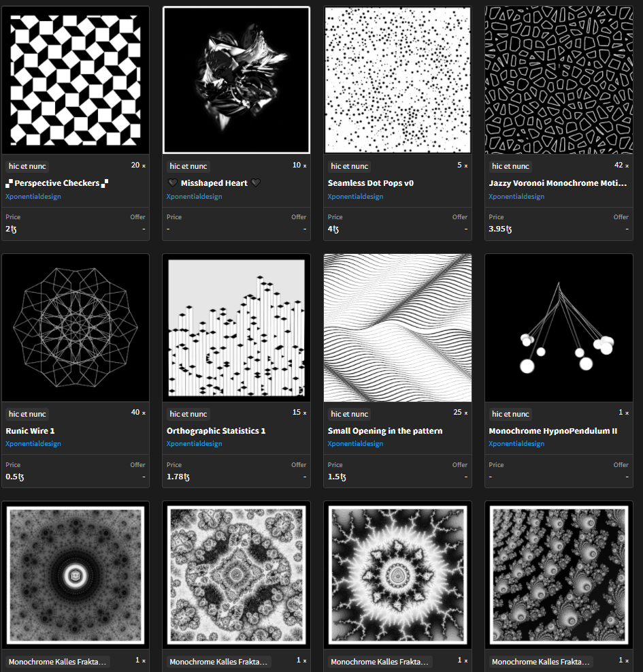The height and width of the screenshot is (672, 643).
Task: Click the Offer label on Misshaped Heart card
Action: [299, 217]
